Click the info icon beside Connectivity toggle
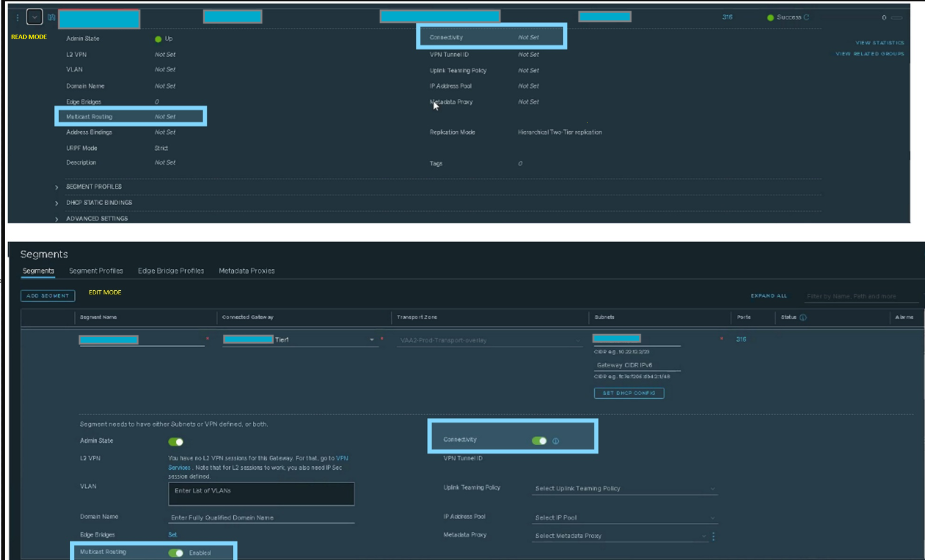The image size is (925, 560). point(556,441)
